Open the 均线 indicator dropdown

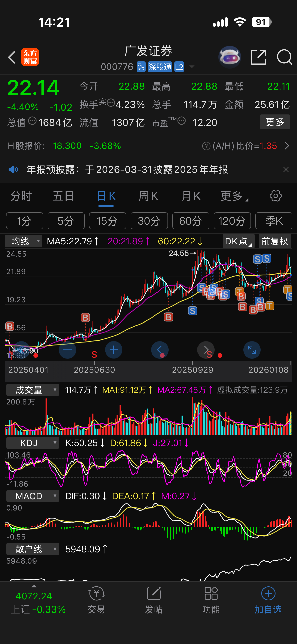(x=23, y=241)
